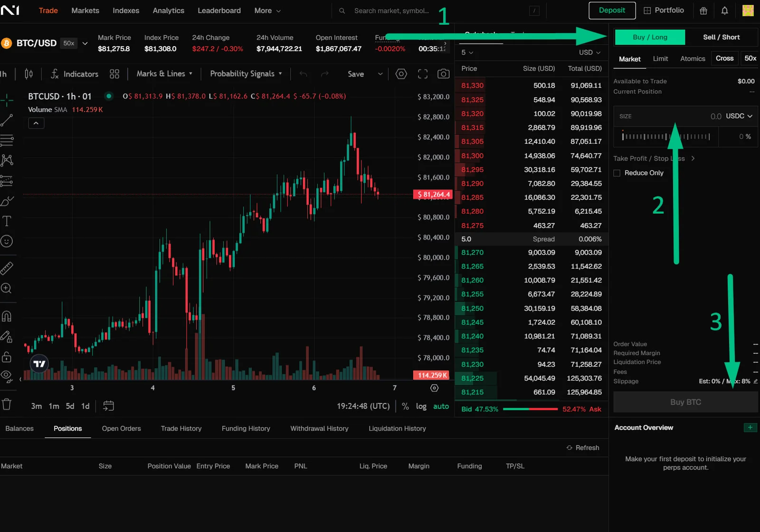Refresh the positions list

[x=583, y=448]
